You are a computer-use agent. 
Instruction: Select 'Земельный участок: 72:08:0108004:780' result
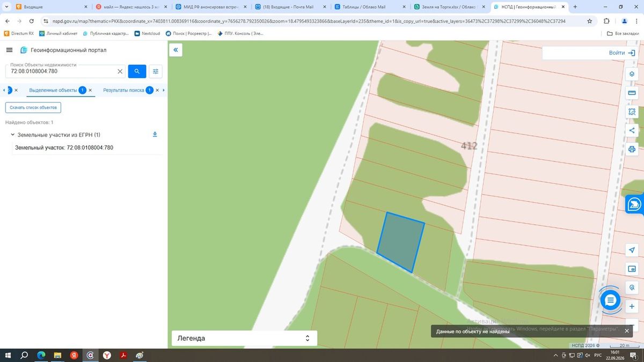(x=64, y=147)
